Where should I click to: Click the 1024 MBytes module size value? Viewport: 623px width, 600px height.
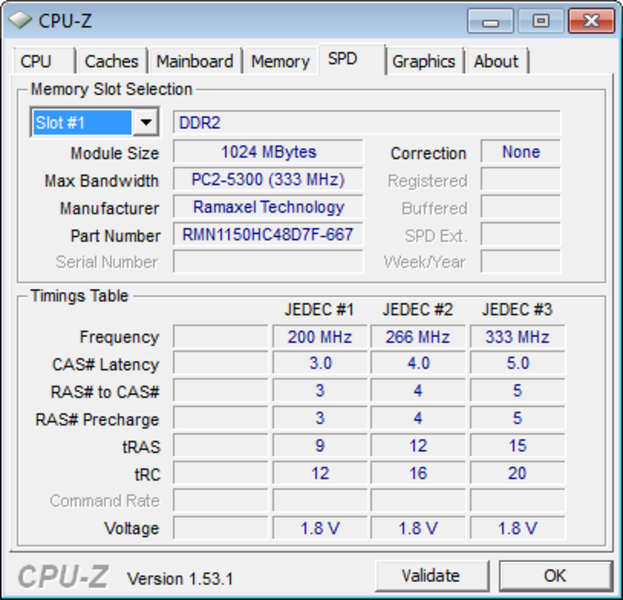268,152
